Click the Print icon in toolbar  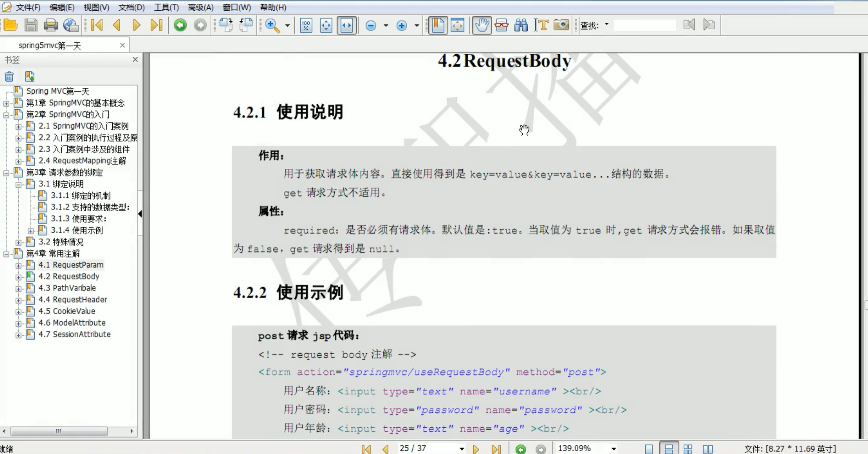[51, 25]
